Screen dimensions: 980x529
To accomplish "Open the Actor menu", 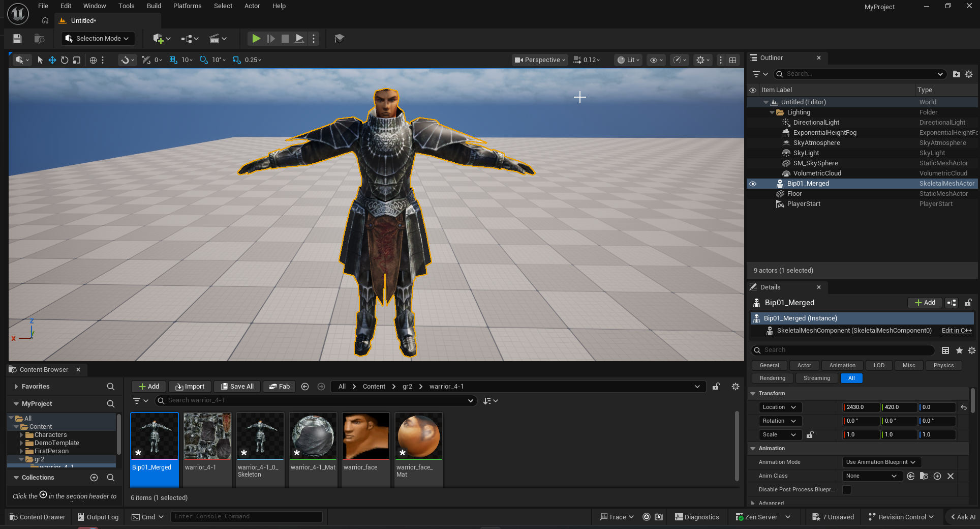I will [x=252, y=6].
